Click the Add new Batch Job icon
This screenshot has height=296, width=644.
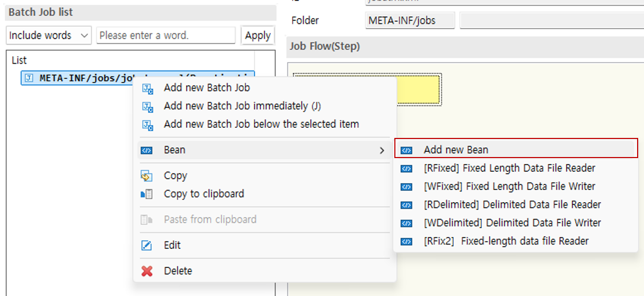point(147,88)
